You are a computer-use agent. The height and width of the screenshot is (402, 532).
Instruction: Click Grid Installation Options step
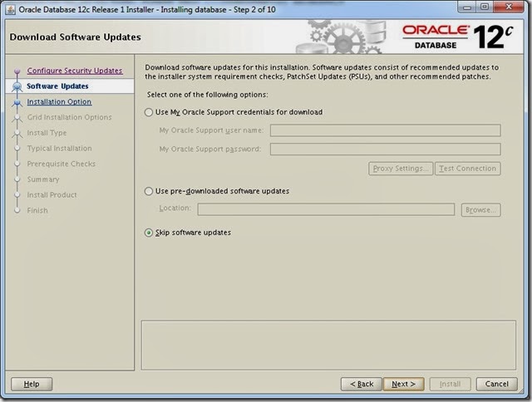coord(69,117)
